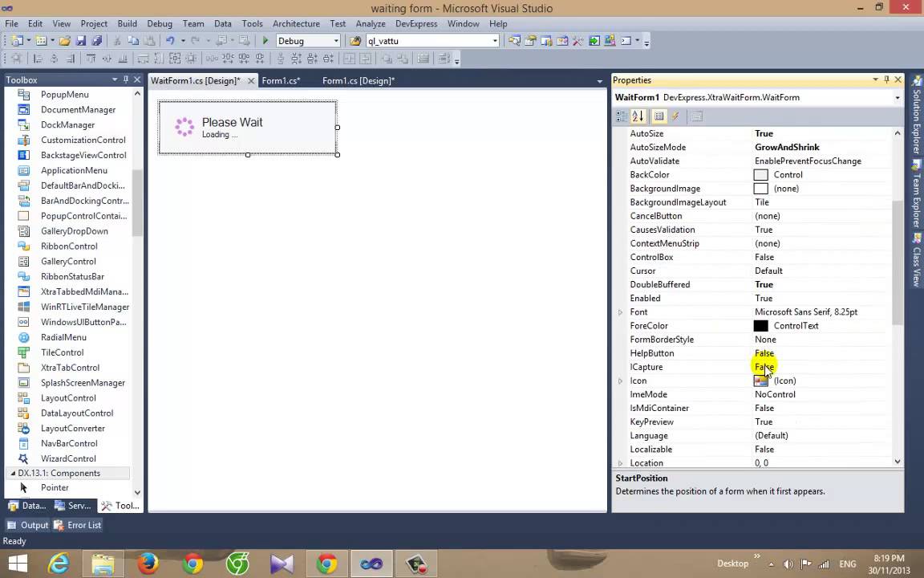924x578 pixels.
Task: Open the Output panel tab
Action: 28,525
